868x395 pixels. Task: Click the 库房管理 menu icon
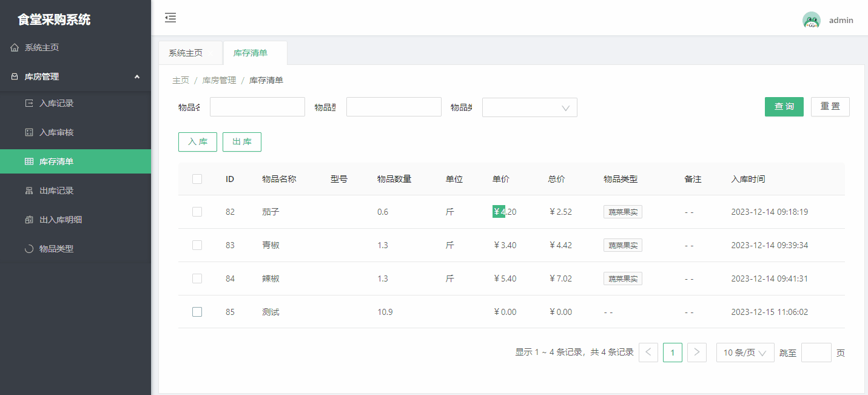(x=15, y=76)
